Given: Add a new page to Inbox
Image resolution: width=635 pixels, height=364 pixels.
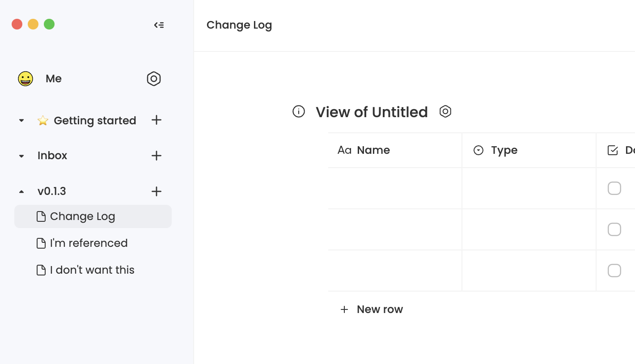Looking at the screenshot, I should (157, 156).
